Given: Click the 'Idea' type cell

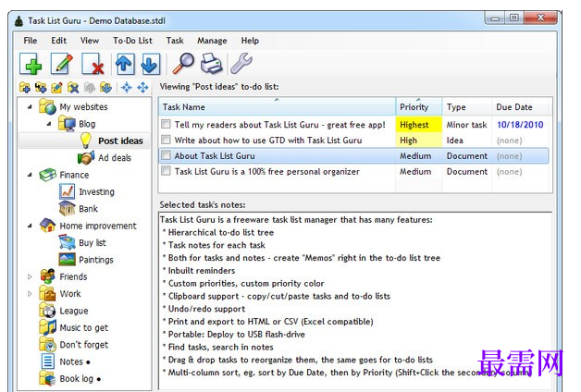Looking at the screenshot, I should (454, 141).
